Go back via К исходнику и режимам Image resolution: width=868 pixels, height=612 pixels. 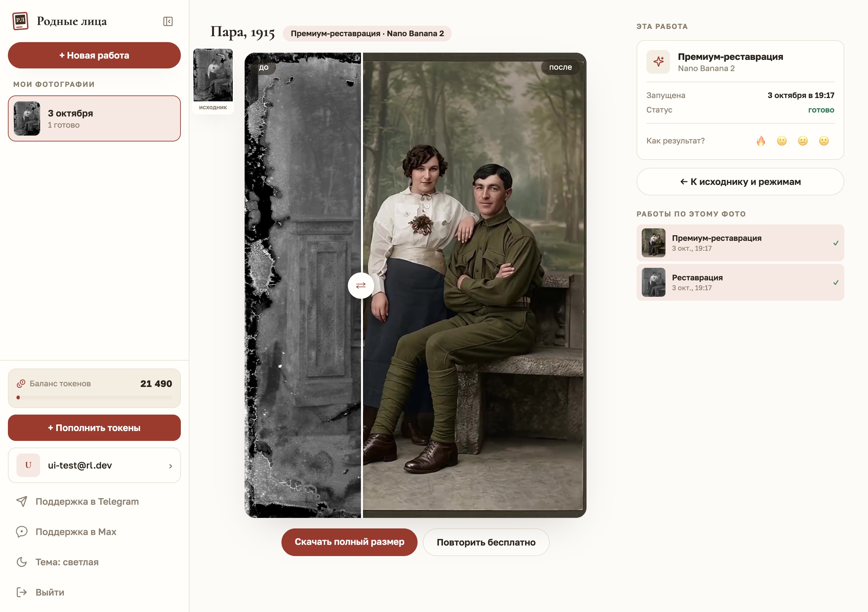(x=740, y=182)
